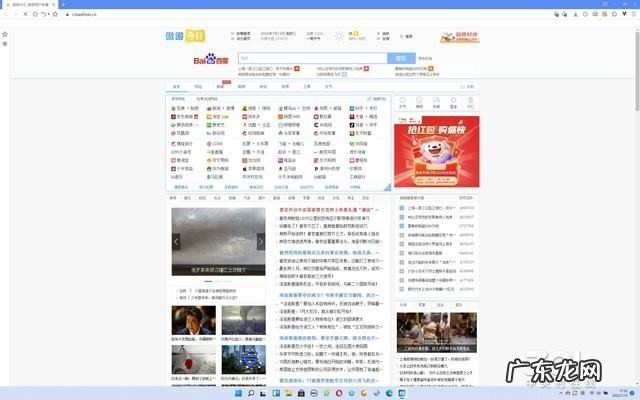
Task: Open the 爱奇艺 site link
Action: pyautogui.click(x=216, y=125)
